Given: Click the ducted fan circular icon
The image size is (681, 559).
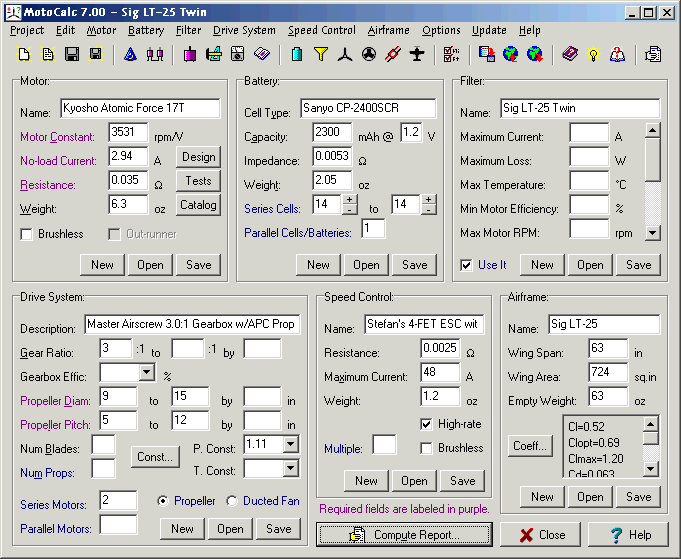Looking at the screenshot, I should coord(369,54).
